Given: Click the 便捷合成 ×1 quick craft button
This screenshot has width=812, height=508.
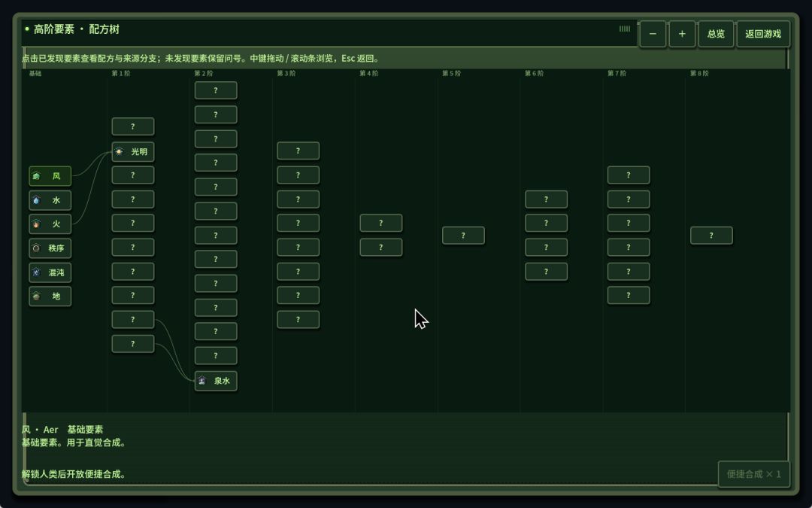Looking at the screenshot, I should pyautogui.click(x=754, y=474).
